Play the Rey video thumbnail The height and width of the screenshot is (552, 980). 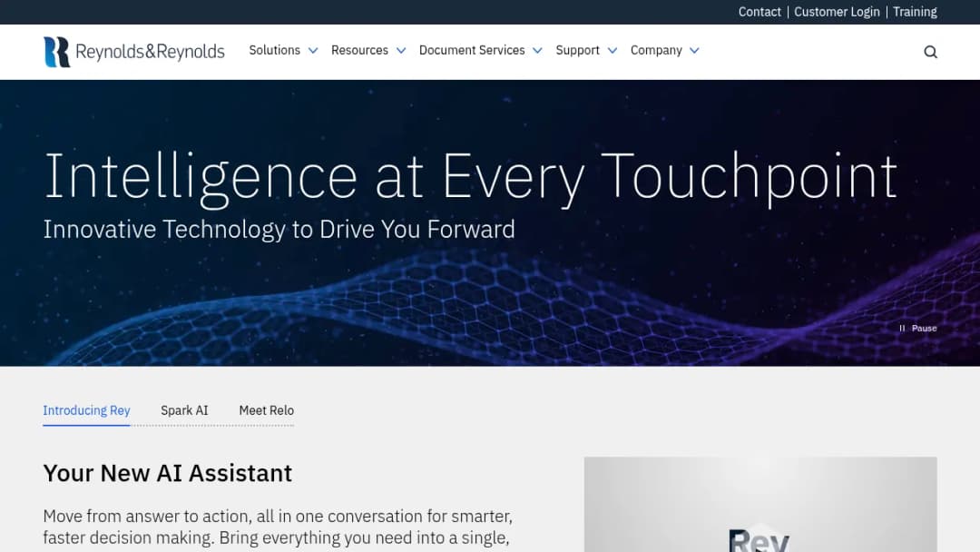(x=760, y=505)
